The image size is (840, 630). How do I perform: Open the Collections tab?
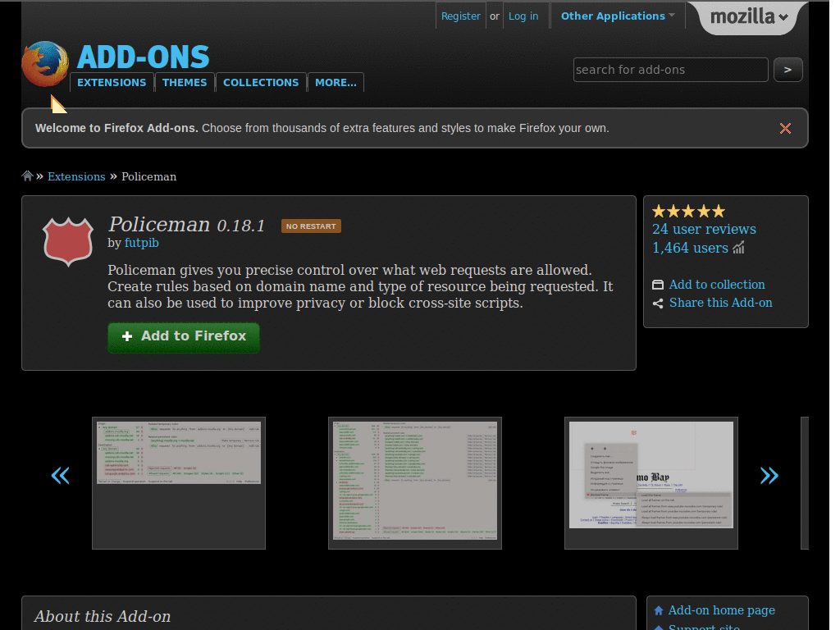(x=261, y=83)
